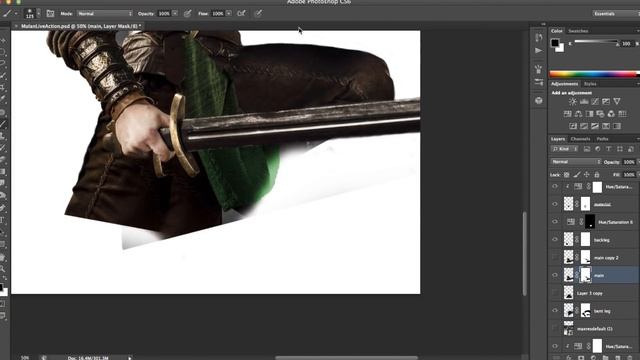
Task: Lock transparent pixels
Action: click(x=567, y=175)
